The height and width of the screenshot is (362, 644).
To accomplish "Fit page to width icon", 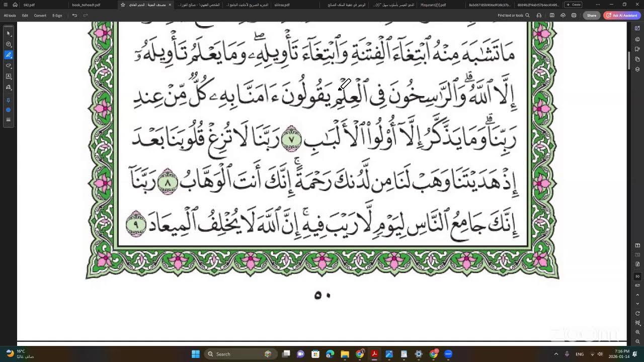I will click(637, 323).
